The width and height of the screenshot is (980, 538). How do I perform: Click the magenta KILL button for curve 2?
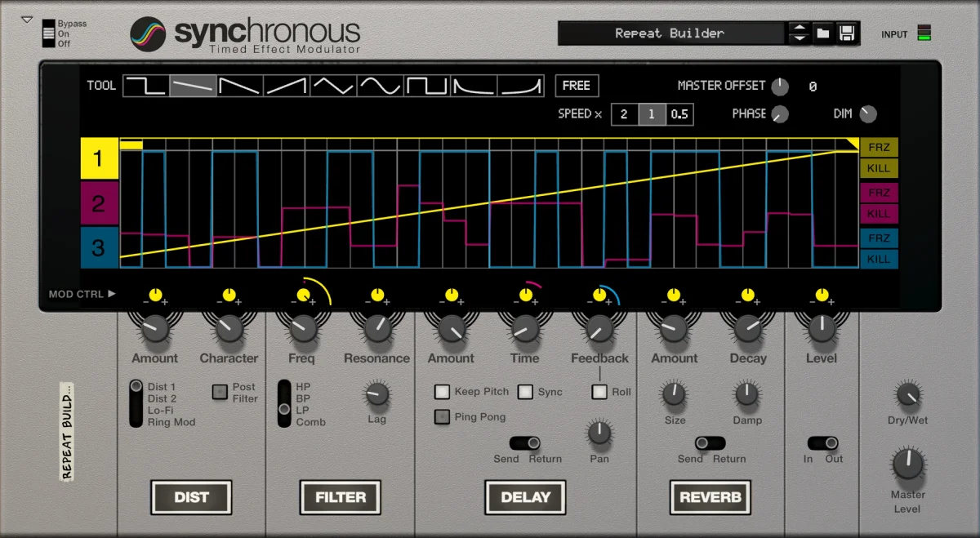(879, 214)
